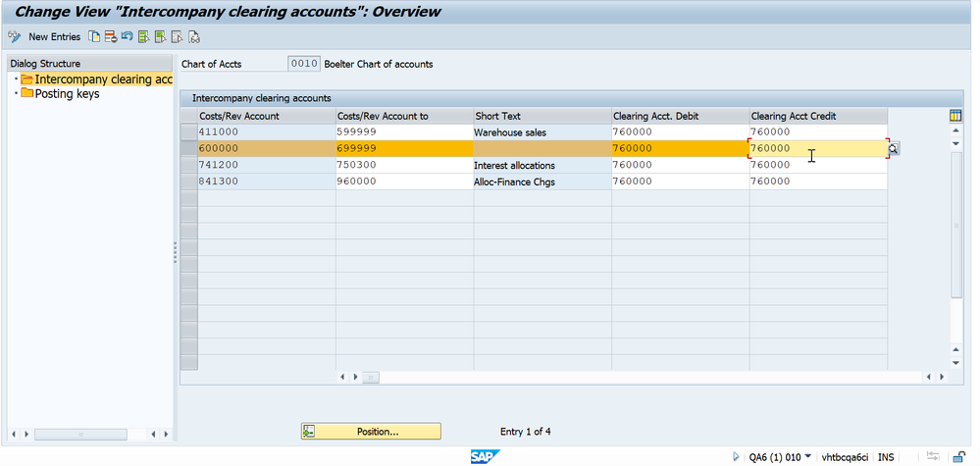The image size is (980, 466).
Task: Click Costs/Rev Account to column header
Action: point(404,116)
